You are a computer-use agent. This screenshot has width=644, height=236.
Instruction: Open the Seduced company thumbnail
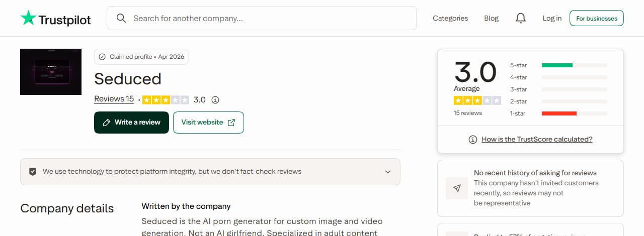51,72
